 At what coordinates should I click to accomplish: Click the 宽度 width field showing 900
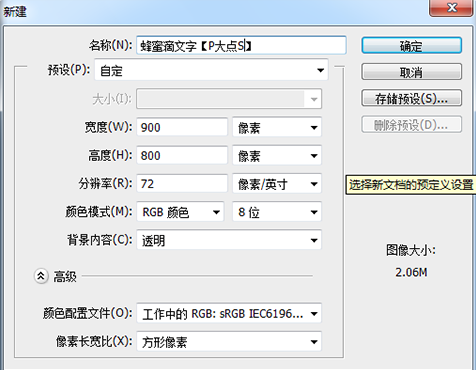click(182, 127)
